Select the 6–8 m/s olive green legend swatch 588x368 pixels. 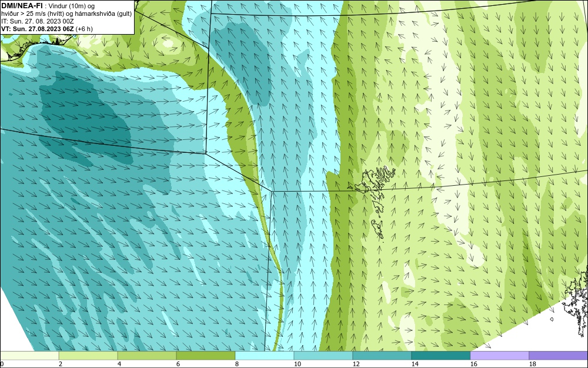click(x=205, y=355)
